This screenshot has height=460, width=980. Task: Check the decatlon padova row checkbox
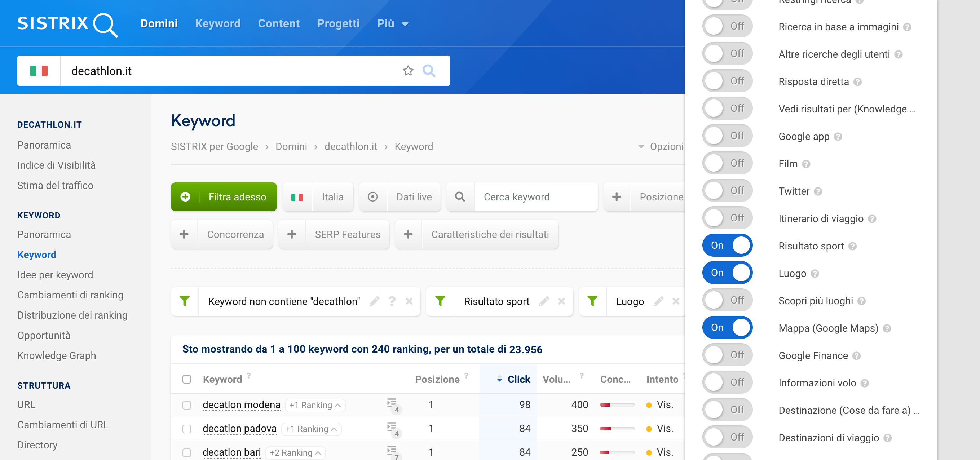click(186, 429)
